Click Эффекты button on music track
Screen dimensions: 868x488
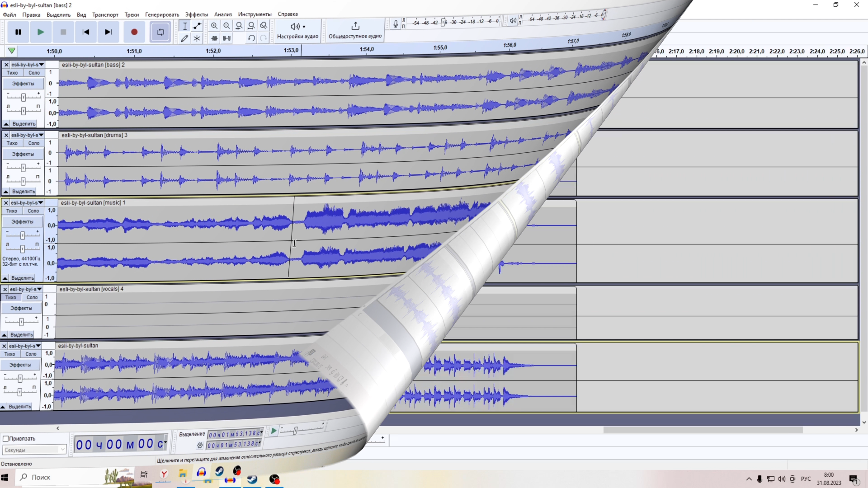click(x=23, y=222)
